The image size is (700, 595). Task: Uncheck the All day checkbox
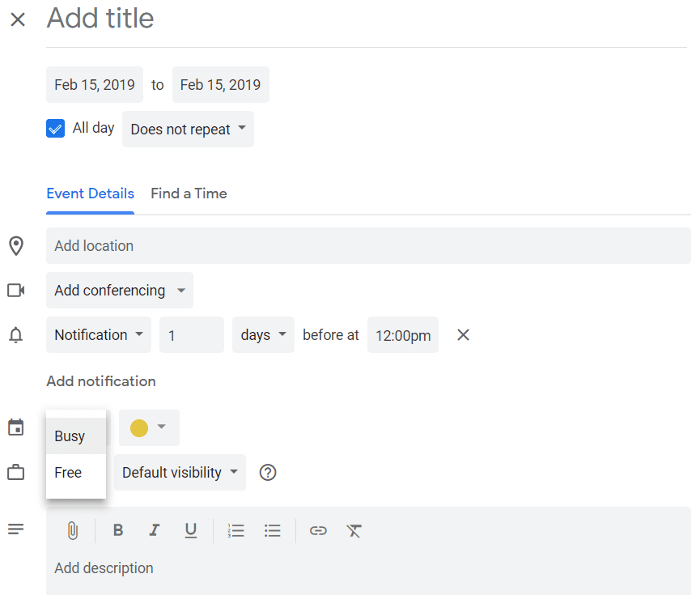click(x=55, y=129)
